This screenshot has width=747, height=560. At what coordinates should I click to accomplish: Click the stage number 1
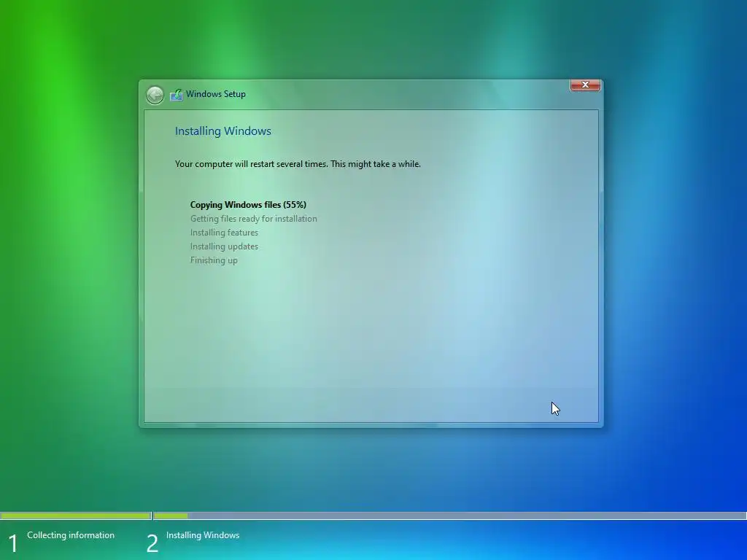pos(13,543)
